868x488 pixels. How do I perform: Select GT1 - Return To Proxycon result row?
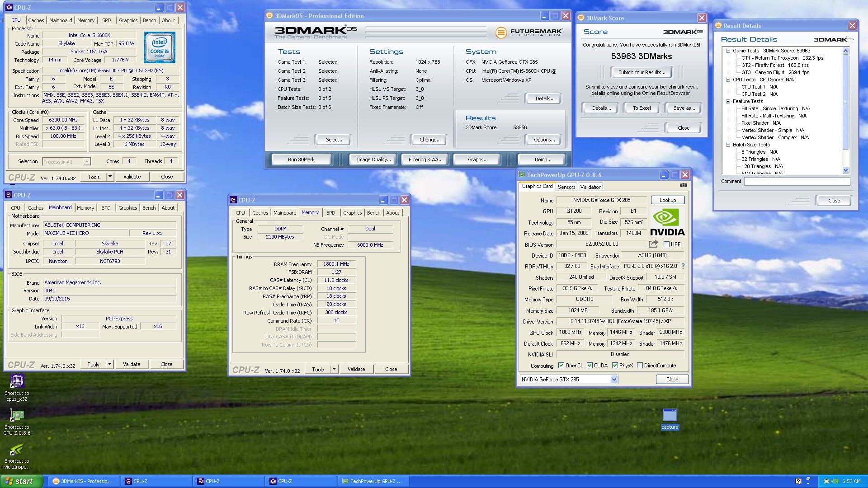pyautogui.click(x=782, y=58)
